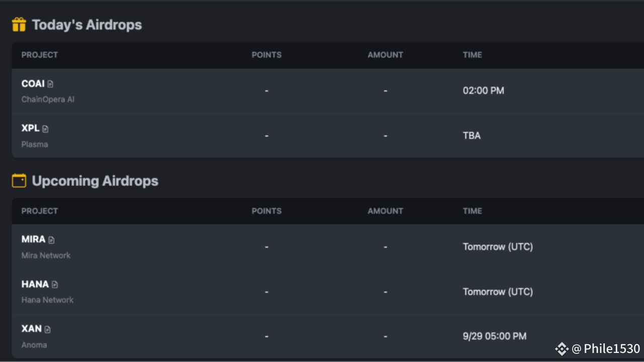Open the HANA project name
Screen dimensions: 644x362
point(35,284)
